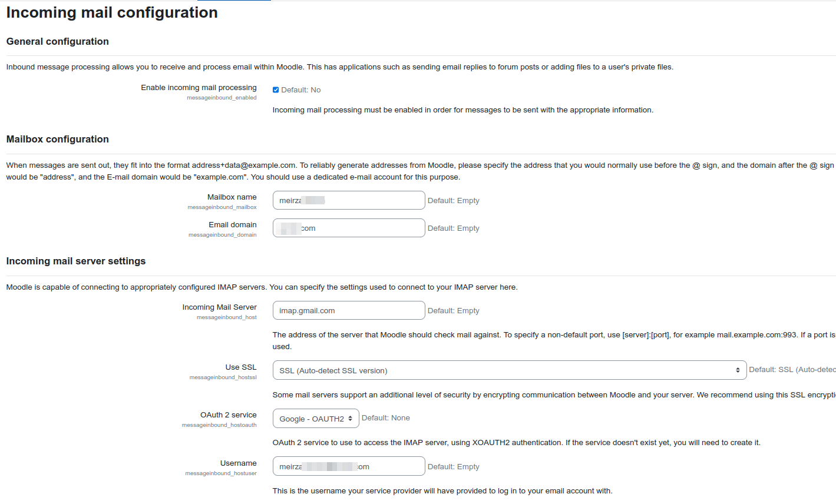Click the 'Incoming mail processing must be enabled' help text
Image resolution: width=836 pixels, height=504 pixels.
coord(463,110)
